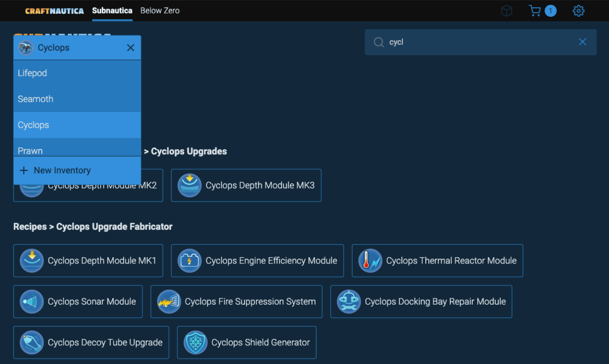Create a New Inventory
This screenshot has width=609, height=364.
(77, 171)
